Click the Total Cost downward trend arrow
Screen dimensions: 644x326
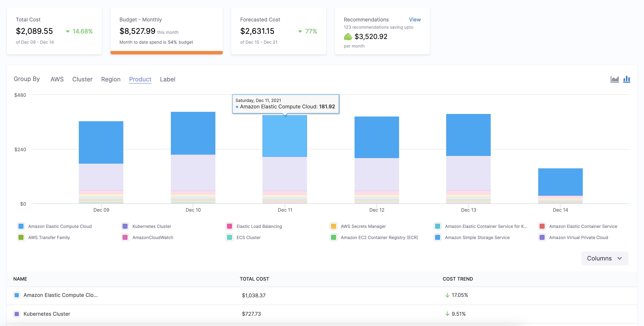[67, 31]
